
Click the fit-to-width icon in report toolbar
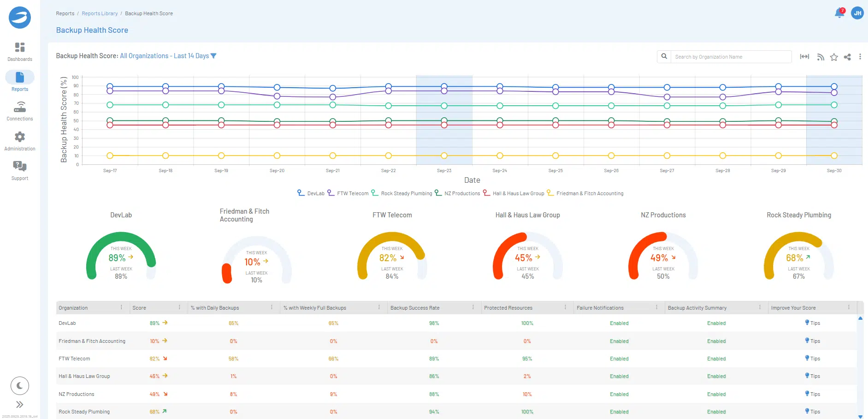coord(804,57)
